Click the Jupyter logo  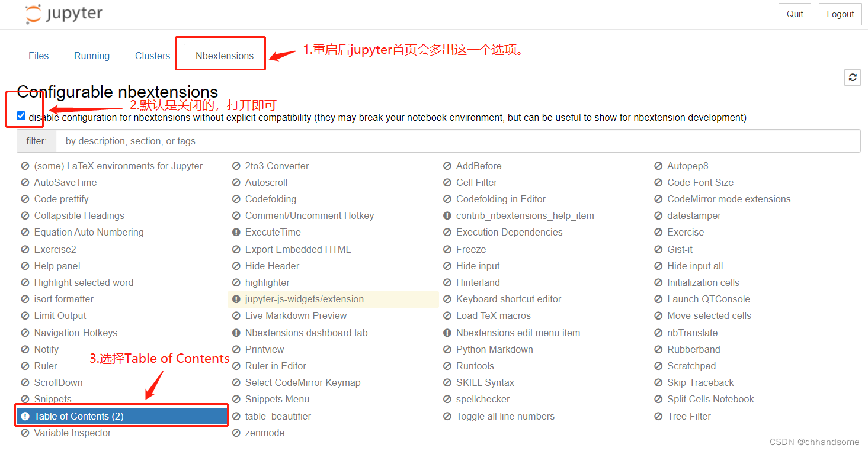tap(64, 14)
